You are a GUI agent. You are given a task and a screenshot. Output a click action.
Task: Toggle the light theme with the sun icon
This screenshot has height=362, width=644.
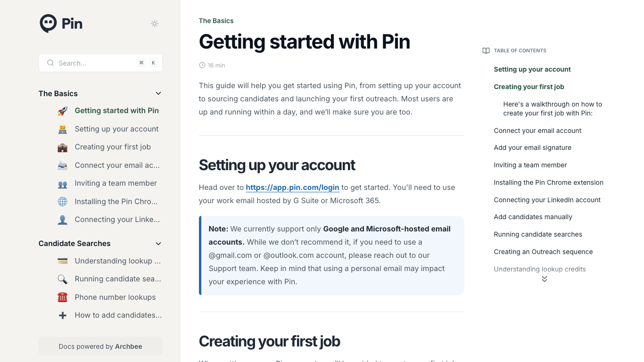(154, 23)
